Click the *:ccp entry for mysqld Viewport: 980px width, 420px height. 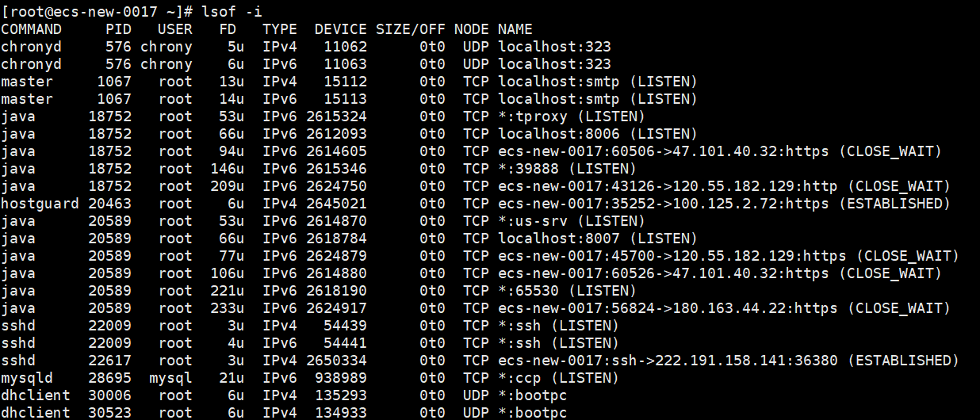519,378
